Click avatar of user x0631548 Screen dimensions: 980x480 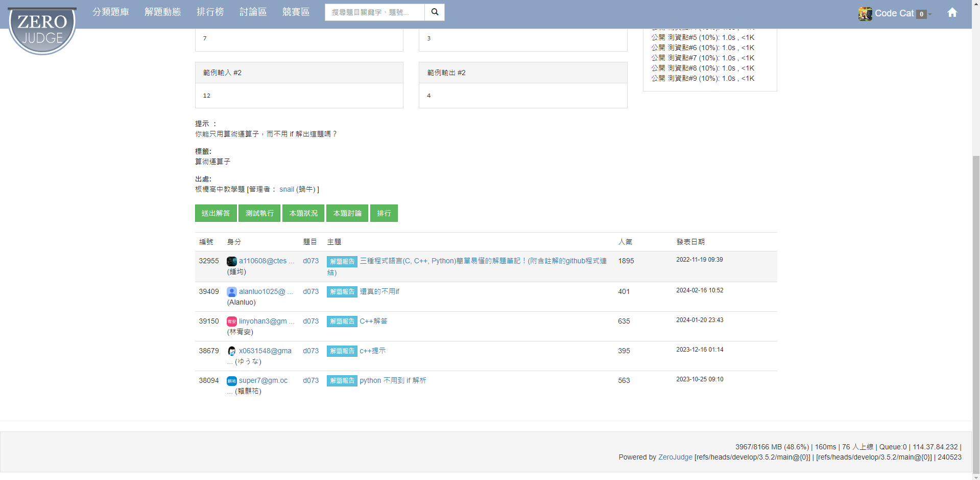pos(232,351)
